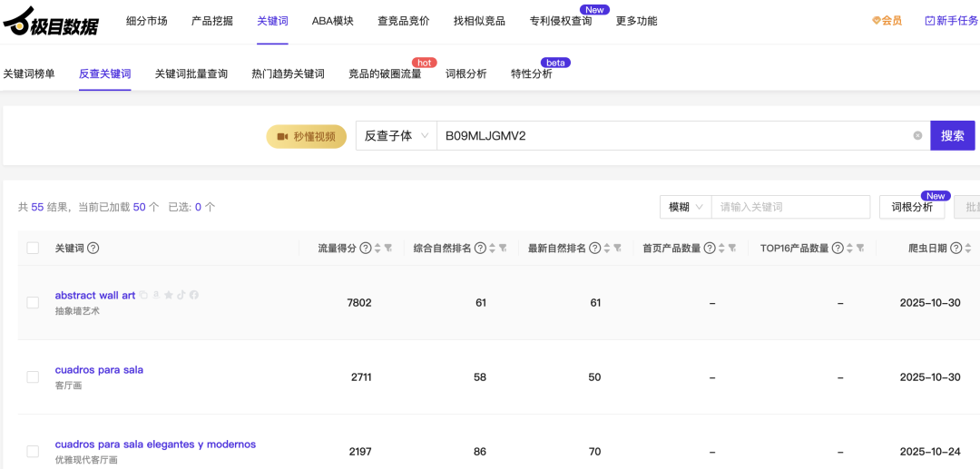
Task: Check the abstract wall art row
Action: coord(33,302)
